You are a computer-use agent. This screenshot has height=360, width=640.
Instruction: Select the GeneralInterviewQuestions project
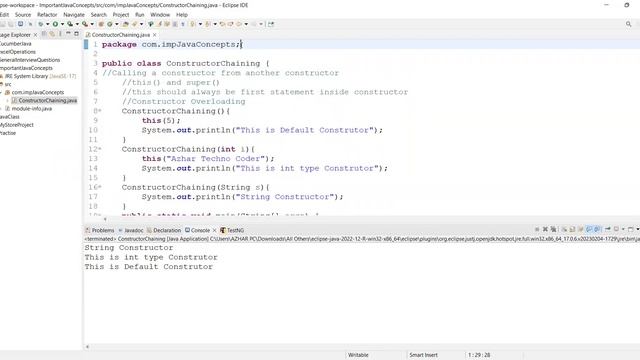(x=30, y=60)
